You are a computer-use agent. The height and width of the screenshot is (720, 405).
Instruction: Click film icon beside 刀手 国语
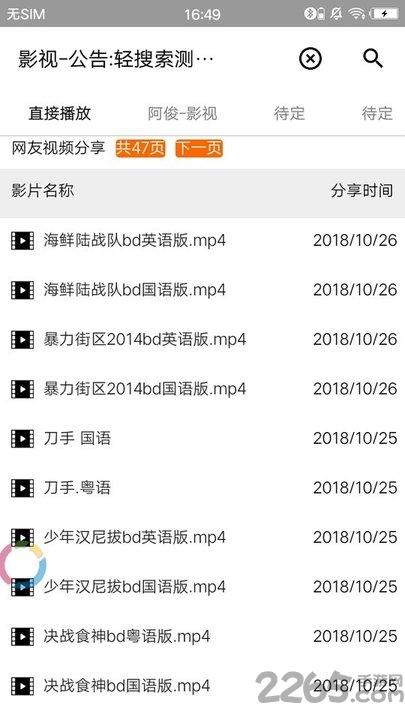coord(22,438)
